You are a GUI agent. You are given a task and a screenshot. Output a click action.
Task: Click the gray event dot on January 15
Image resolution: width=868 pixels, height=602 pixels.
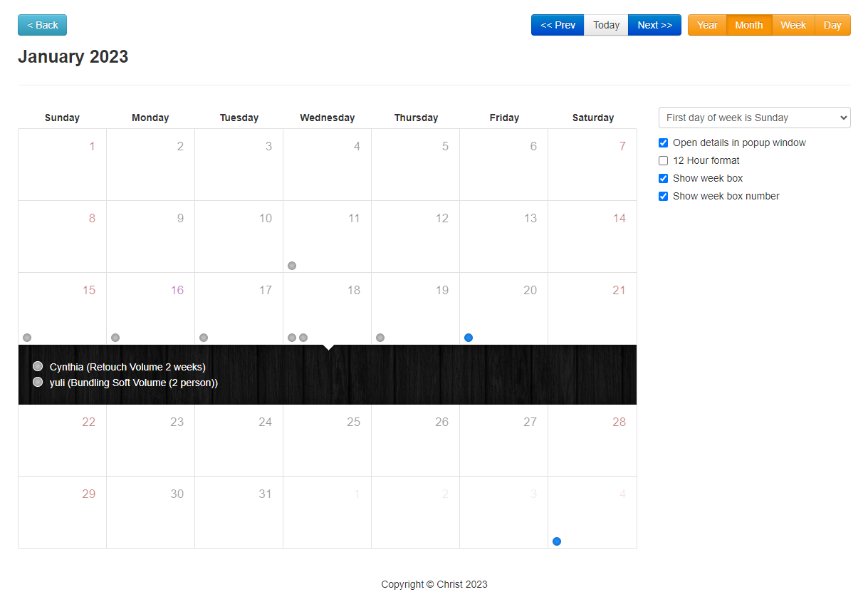[x=27, y=338]
